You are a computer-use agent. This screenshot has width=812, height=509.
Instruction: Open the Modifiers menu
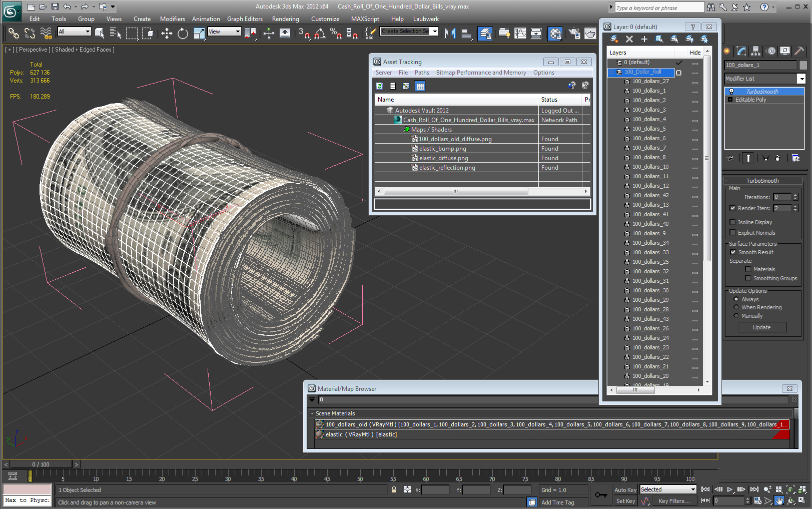click(x=173, y=19)
